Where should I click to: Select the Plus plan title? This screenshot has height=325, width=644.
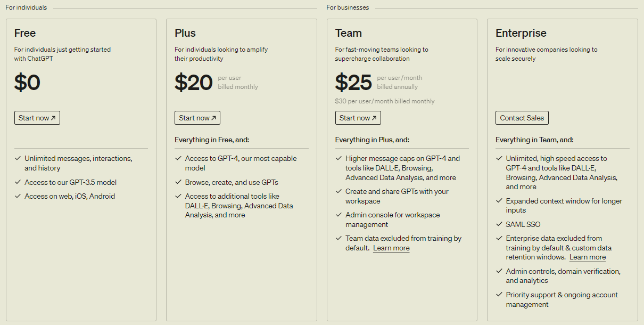coord(185,33)
